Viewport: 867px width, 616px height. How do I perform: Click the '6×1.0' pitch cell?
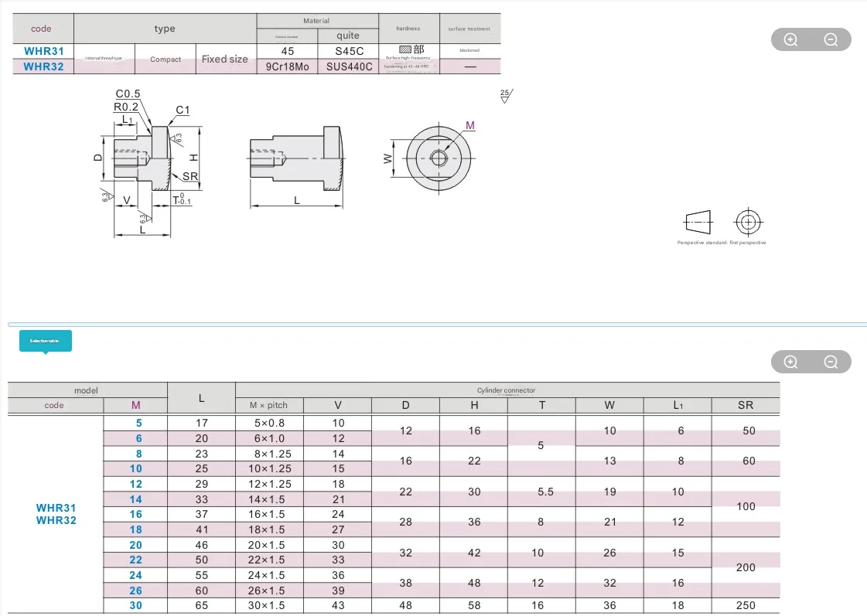pyautogui.click(x=269, y=439)
